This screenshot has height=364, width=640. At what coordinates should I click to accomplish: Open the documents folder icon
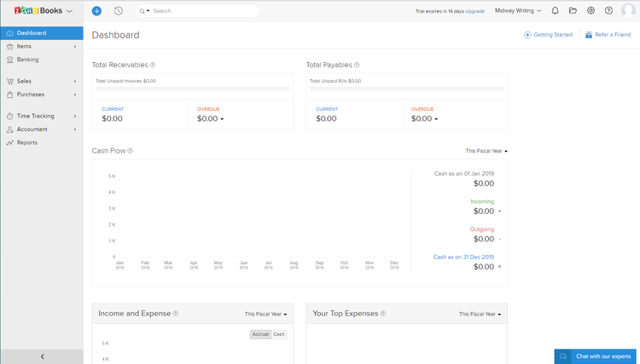click(573, 10)
